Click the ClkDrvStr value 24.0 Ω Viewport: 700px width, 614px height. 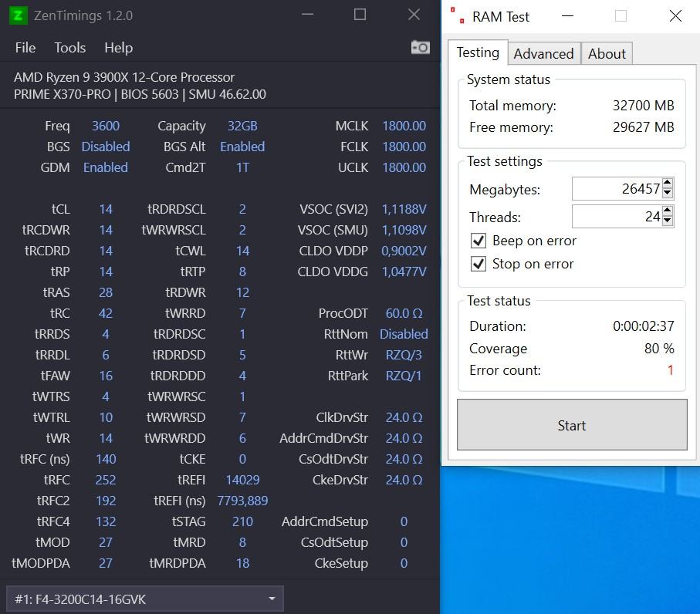tap(404, 417)
